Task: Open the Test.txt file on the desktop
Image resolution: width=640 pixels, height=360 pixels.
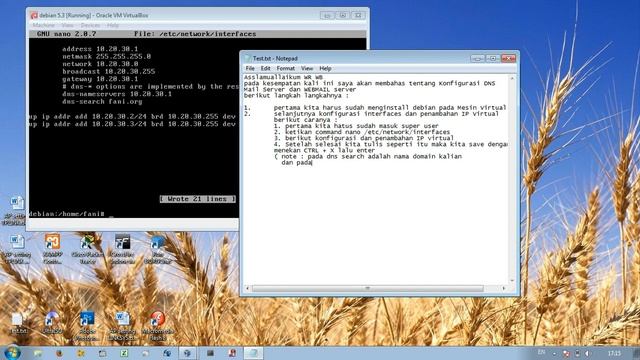Action: click(x=18, y=323)
